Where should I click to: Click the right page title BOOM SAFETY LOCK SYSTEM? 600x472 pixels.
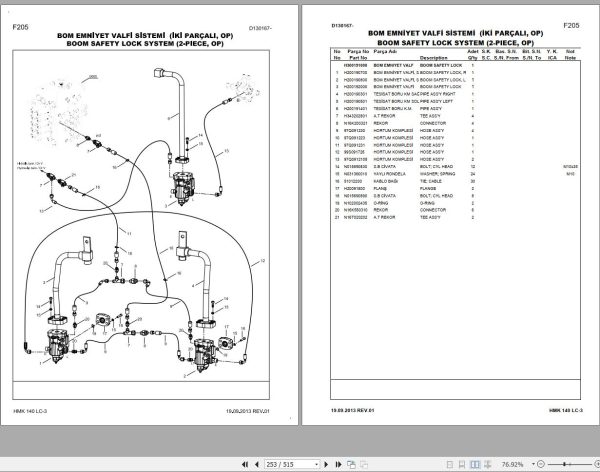point(455,43)
